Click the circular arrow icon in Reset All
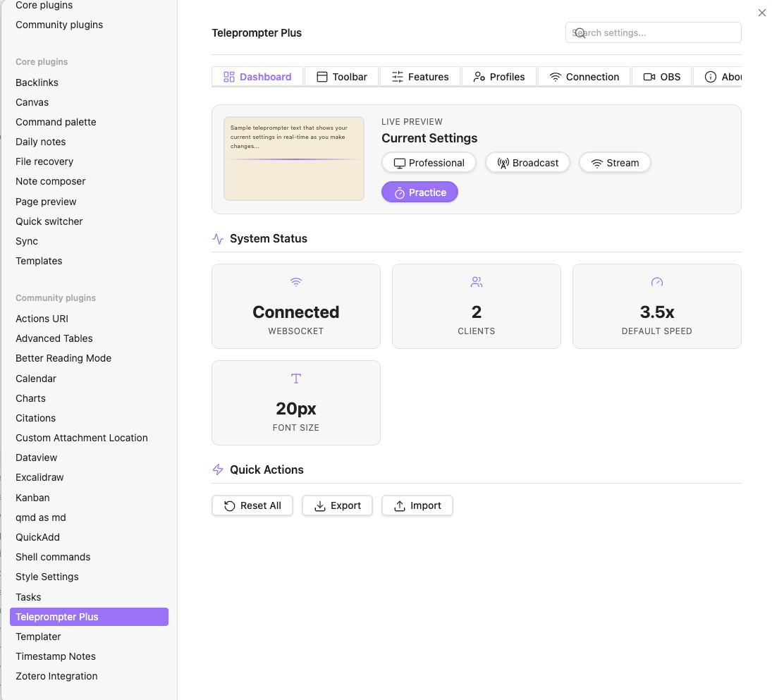Image resolution: width=772 pixels, height=700 pixels. pyautogui.click(x=229, y=506)
